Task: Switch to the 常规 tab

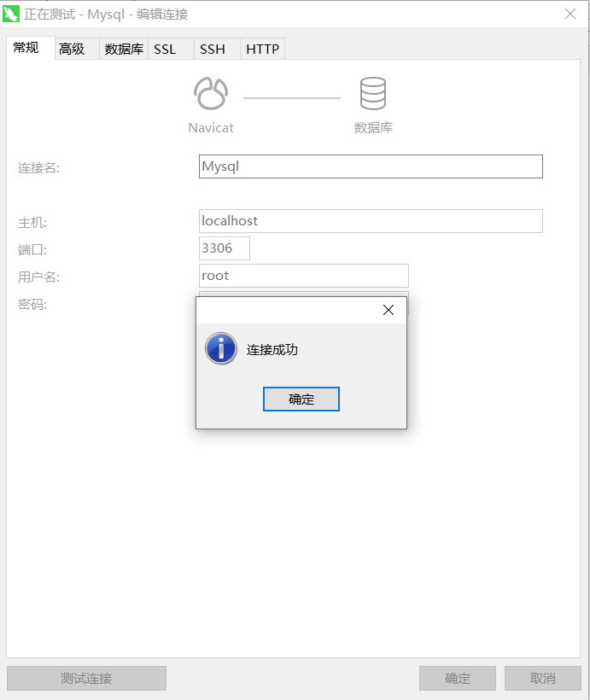Action: [31, 48]
